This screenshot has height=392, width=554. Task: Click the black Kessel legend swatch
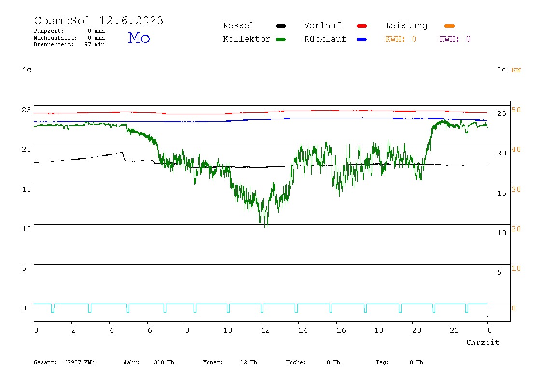coord(280,26)
